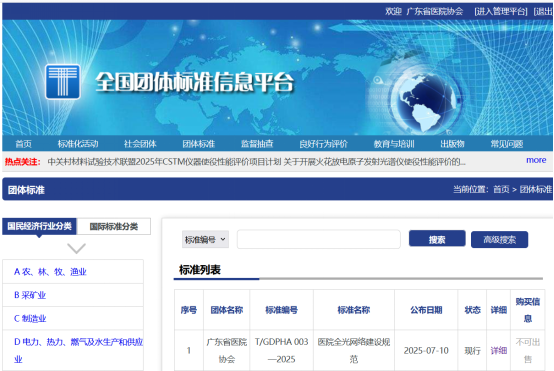Click 现行 status cell
Screen dimensions: 554x371
pyautogui.click(x=472, y=351)
